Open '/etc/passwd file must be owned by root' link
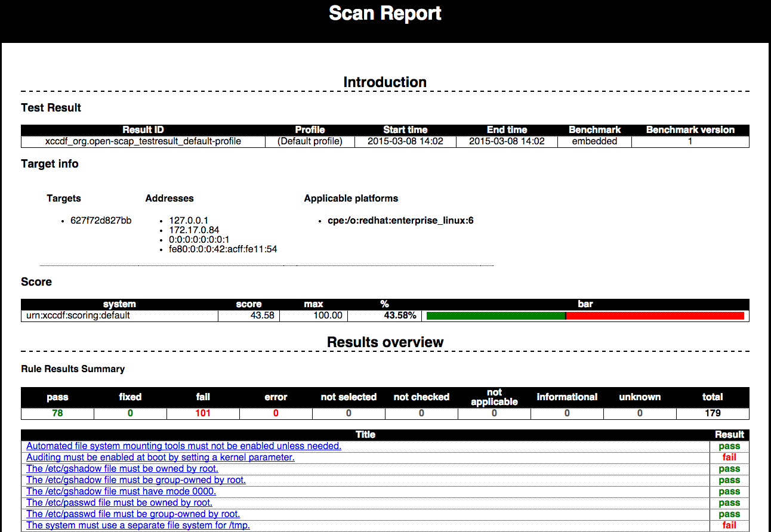 (x=119, y=503)
